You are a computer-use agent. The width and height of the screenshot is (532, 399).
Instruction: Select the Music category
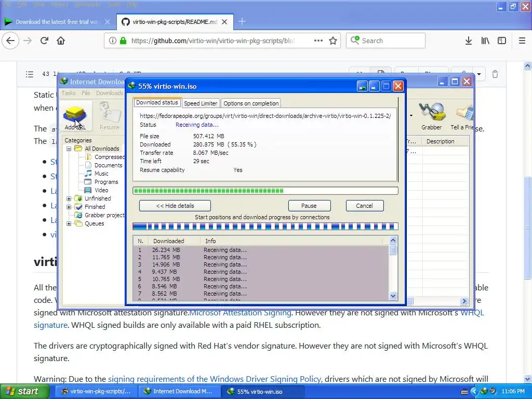(101, 174)
